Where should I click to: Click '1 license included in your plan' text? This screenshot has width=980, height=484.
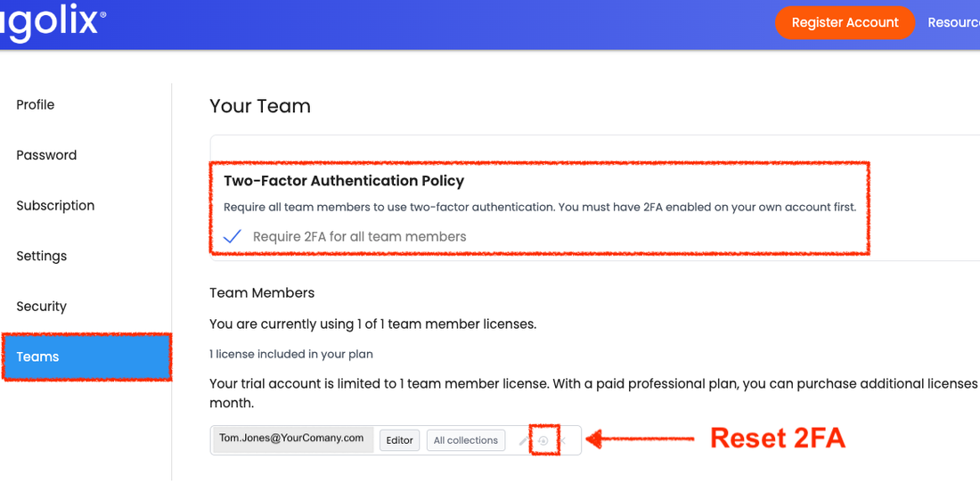point(291,355)
